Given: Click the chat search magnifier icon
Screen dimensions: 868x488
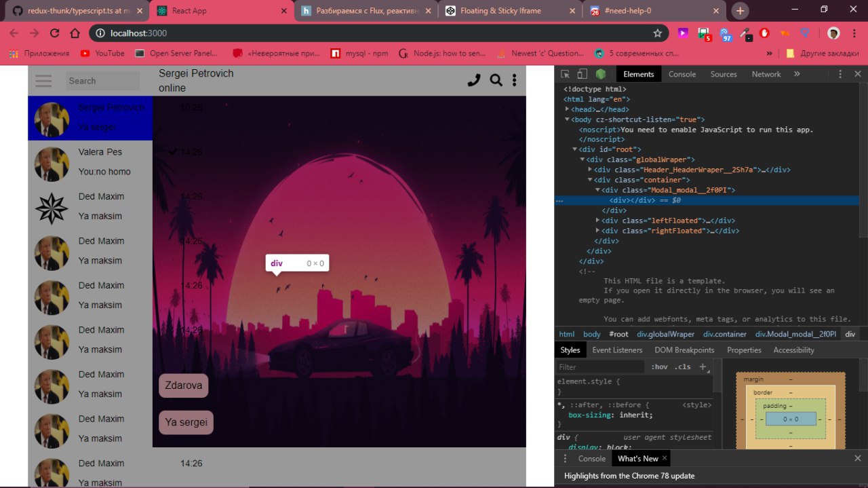Looking at the screenshot, I should [496, 80].
